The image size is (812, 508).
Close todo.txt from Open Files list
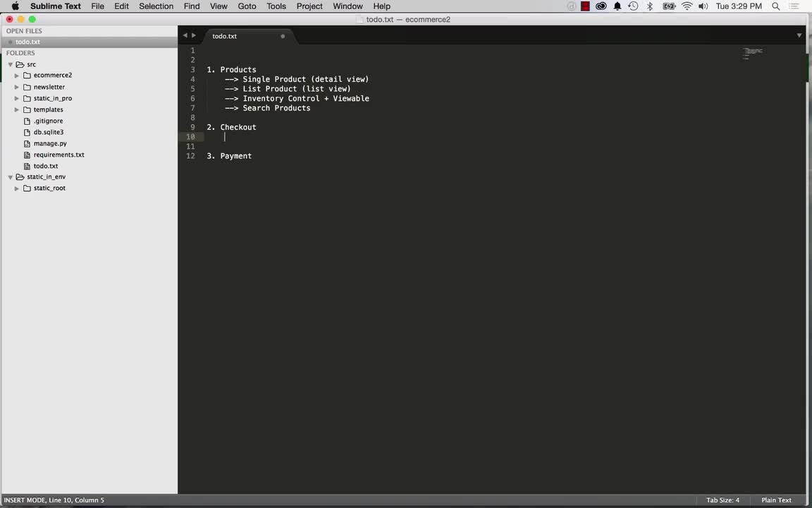(10, 42)
